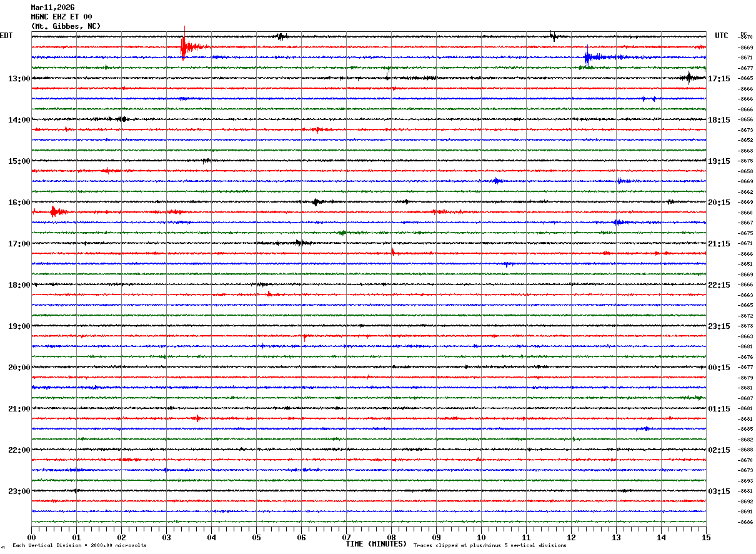Select the 15:00 EDT time label
Viewport: 756px width, 554px height.
[x=19, y=161]
